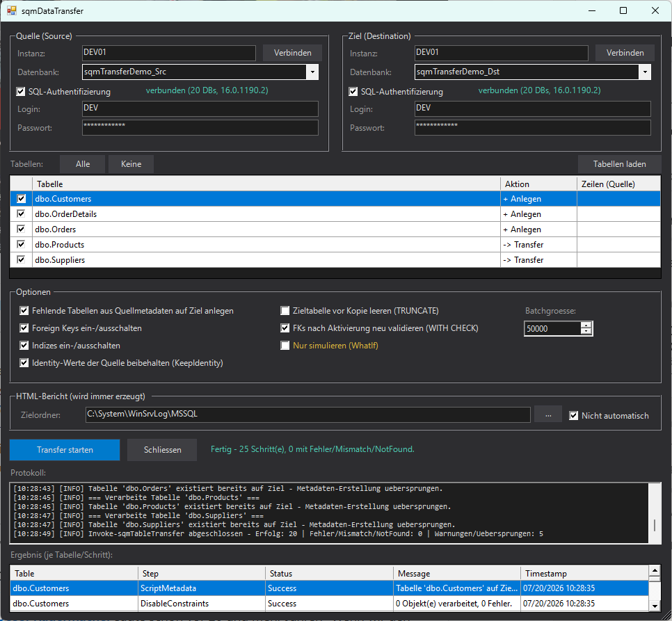Enable Nur simulieren (WhatIf)
This screenshot has height=621, width=672.
point(285,345)
